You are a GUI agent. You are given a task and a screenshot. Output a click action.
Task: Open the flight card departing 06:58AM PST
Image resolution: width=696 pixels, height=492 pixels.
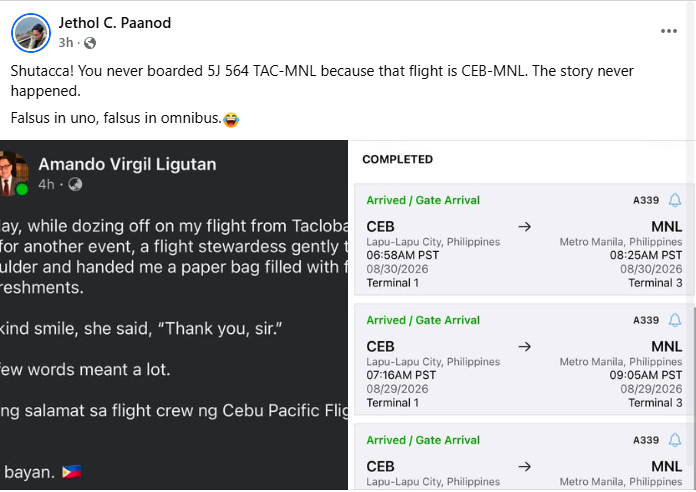click(524, 240)
